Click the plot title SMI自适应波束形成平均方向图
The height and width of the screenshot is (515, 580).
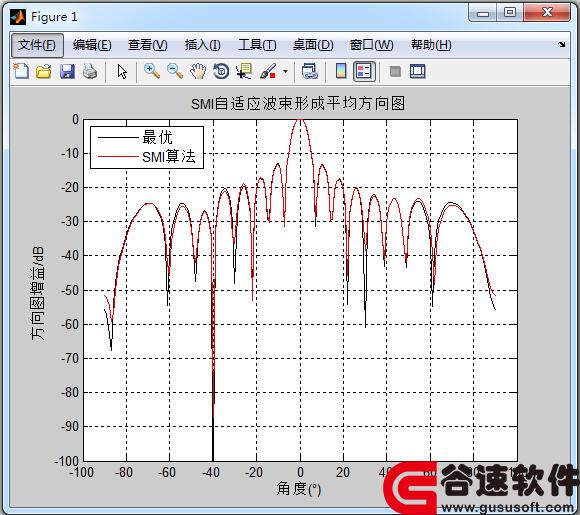click(x=298, y=104)
